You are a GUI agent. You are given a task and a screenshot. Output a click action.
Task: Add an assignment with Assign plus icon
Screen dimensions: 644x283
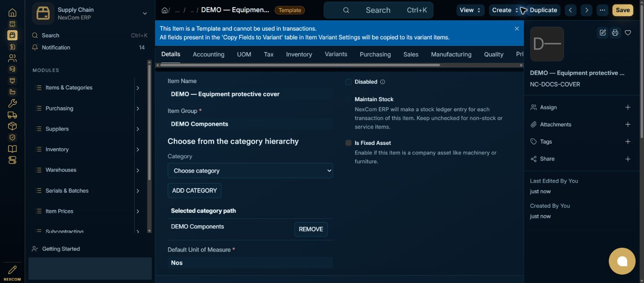click(x=628, y=107)
